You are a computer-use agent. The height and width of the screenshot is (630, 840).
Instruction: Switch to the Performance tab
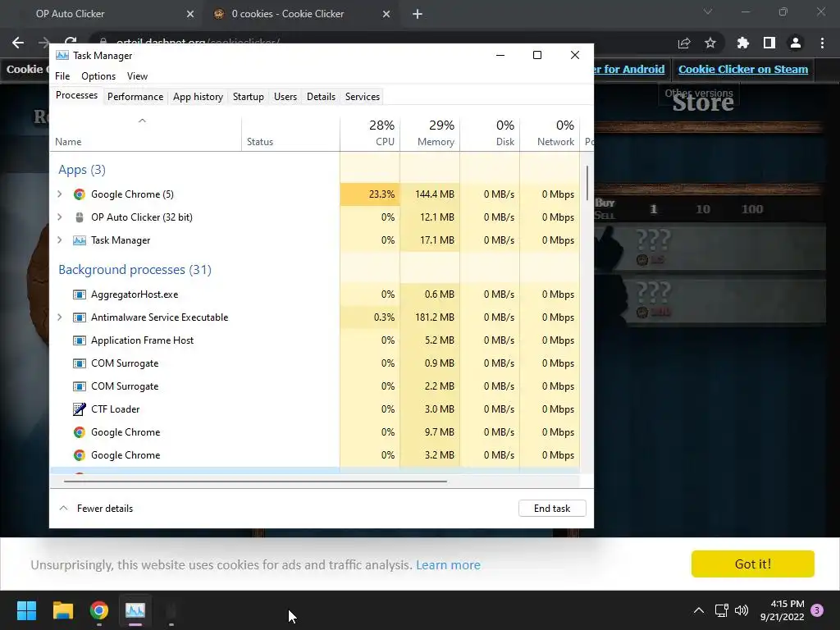click(135, 97)
